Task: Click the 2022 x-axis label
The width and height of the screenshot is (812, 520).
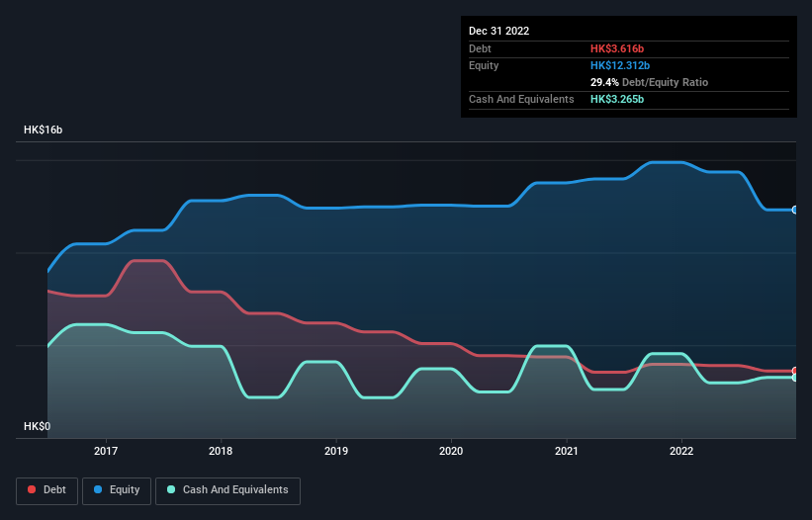Action: pos(681,451)
